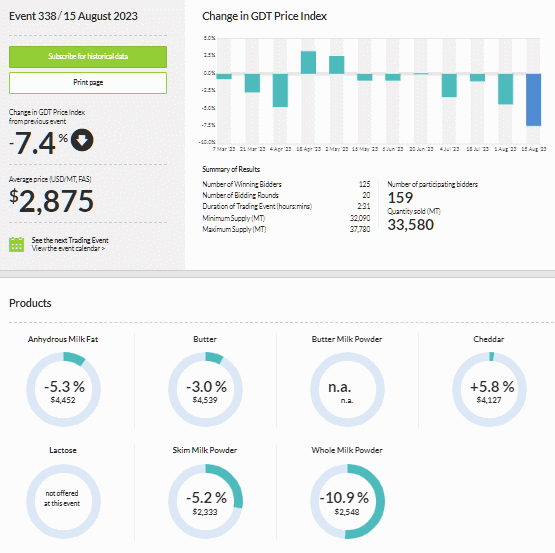555x553 pixels.
Task: Click the 2 May '23 bar
Action: pyautogui.click(x=336, y=65)
